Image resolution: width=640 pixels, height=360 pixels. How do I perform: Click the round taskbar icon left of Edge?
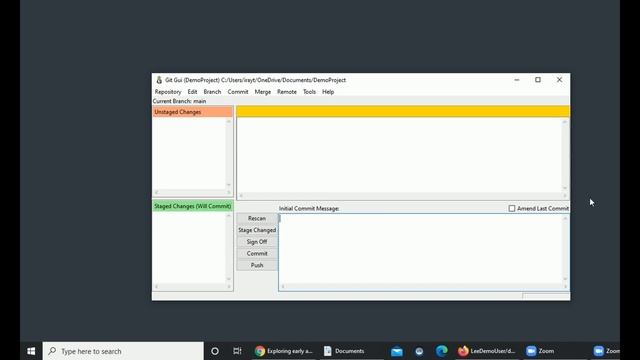(419, 351)
